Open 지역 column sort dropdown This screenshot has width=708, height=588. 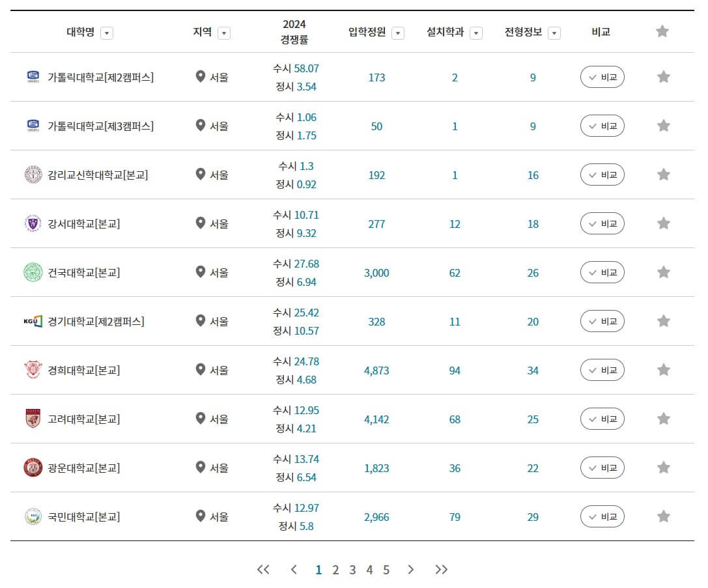coord(224,33)
